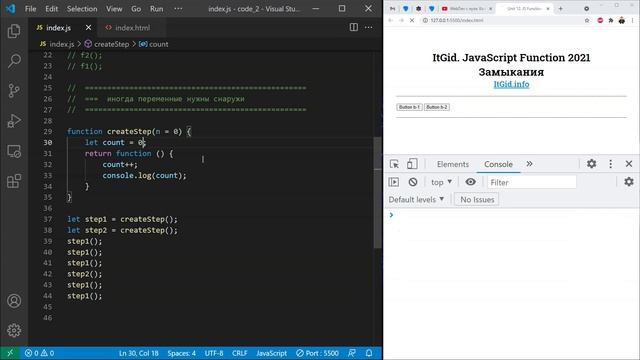This screenshot has height=360, width=640.
Task: Close the DevTools panel
Action: tap(629, 164)
